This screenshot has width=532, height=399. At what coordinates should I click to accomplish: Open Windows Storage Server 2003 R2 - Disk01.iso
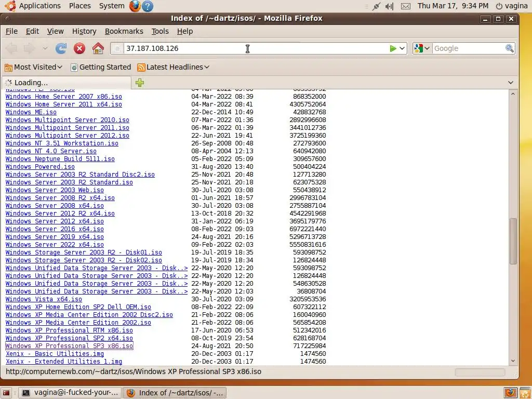pyautogui.click(x=84, y=252)
